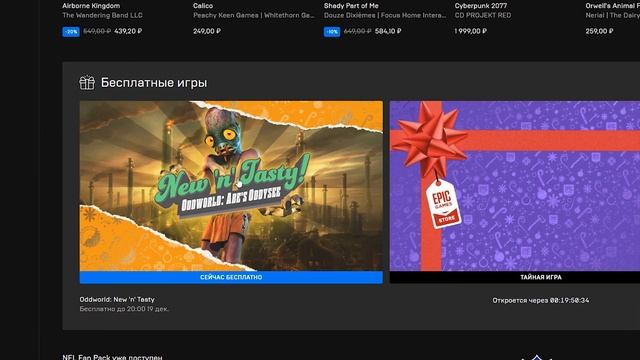The height and width of the screenshot is (360, 640).
Task: Click the CD PROJEKT RED developer name
Action: point(483,15)
